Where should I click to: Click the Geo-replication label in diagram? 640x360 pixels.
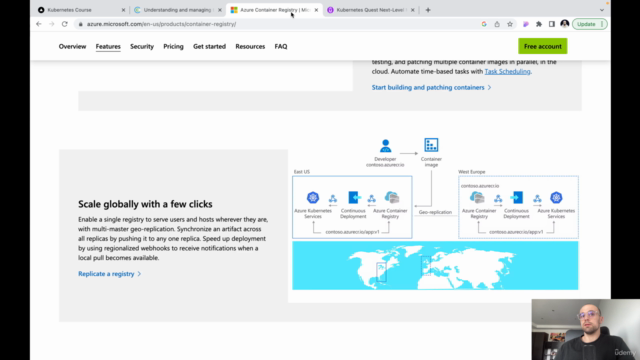[435, 212]
